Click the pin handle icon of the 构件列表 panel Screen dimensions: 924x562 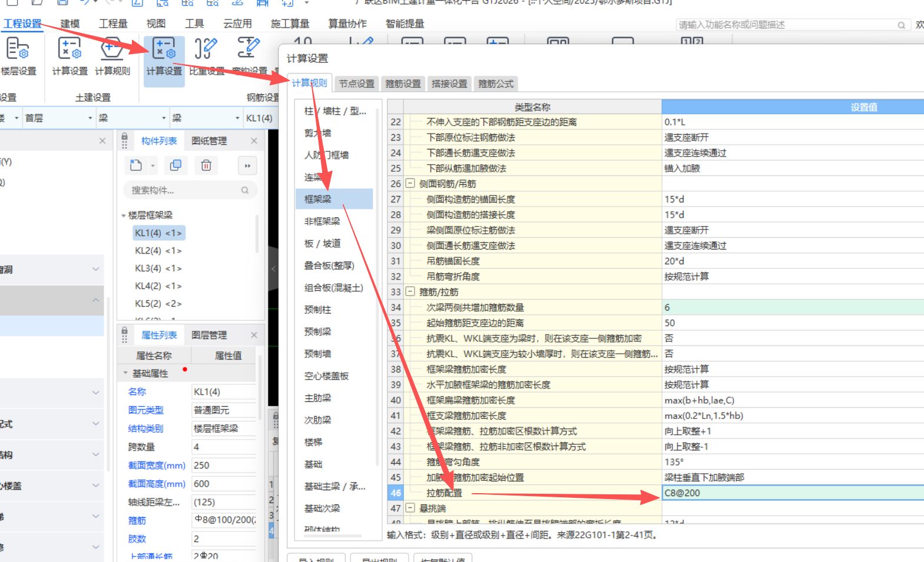124,141
